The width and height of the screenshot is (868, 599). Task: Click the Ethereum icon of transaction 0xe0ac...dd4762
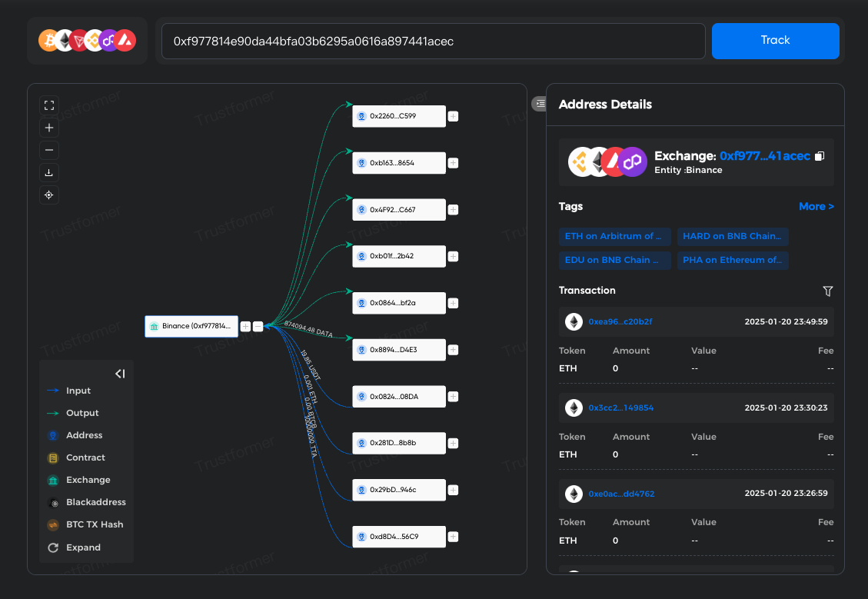(574, 494)
